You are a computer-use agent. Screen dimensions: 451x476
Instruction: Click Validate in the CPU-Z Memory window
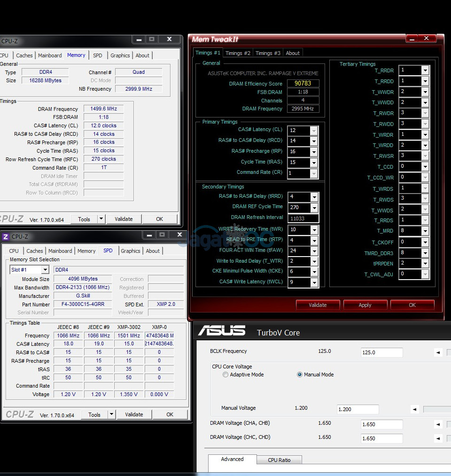coord(124,219)
